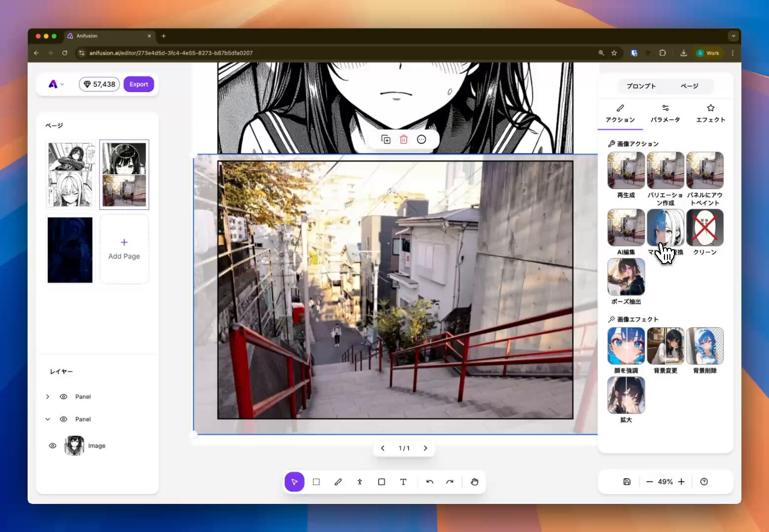The width and height of the screenshot is (769, 532).
Task: Click Add Page
Action: coord(124,249)
